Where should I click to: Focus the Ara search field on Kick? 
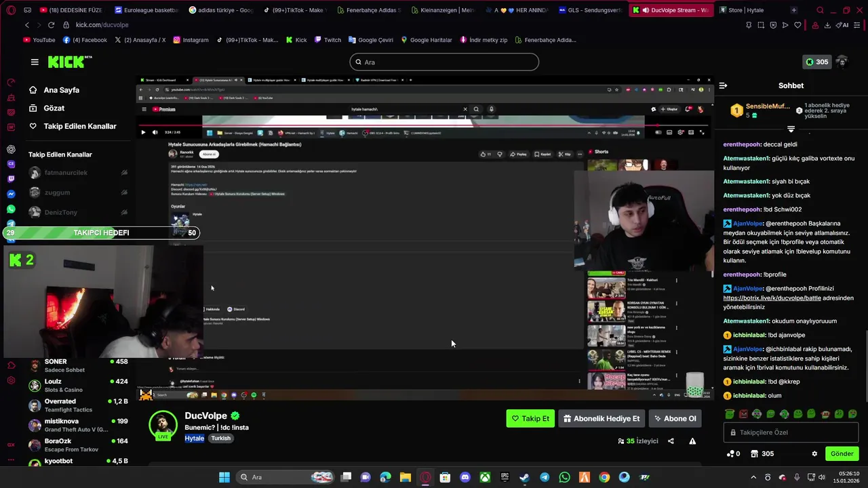coord(444,62)
